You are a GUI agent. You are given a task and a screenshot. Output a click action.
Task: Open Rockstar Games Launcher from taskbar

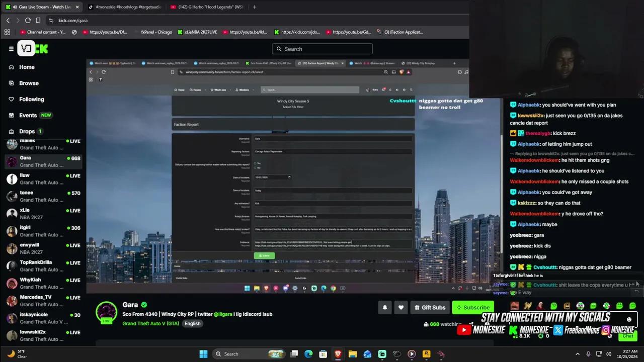tap(426, 354)
